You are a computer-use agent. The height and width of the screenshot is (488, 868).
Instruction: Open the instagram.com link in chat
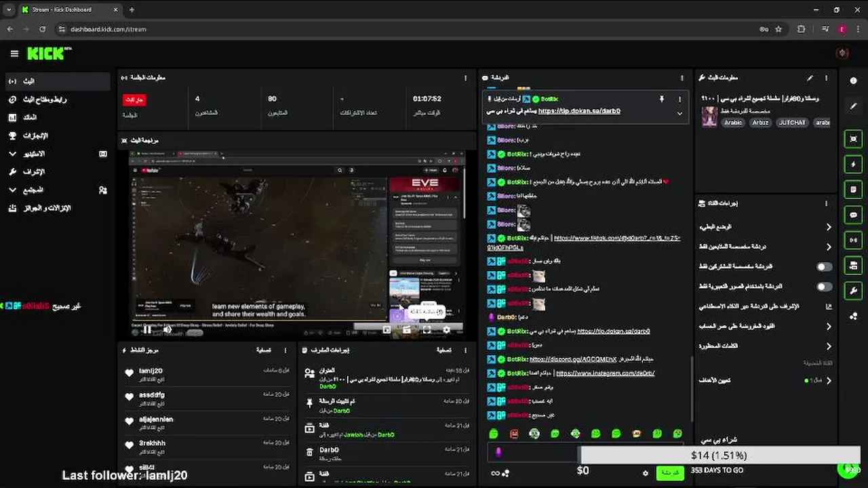pos(605,373)
